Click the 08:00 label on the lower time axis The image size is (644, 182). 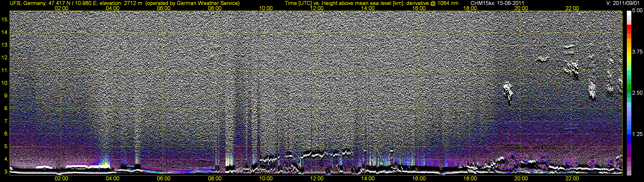[x=215, y=179]
